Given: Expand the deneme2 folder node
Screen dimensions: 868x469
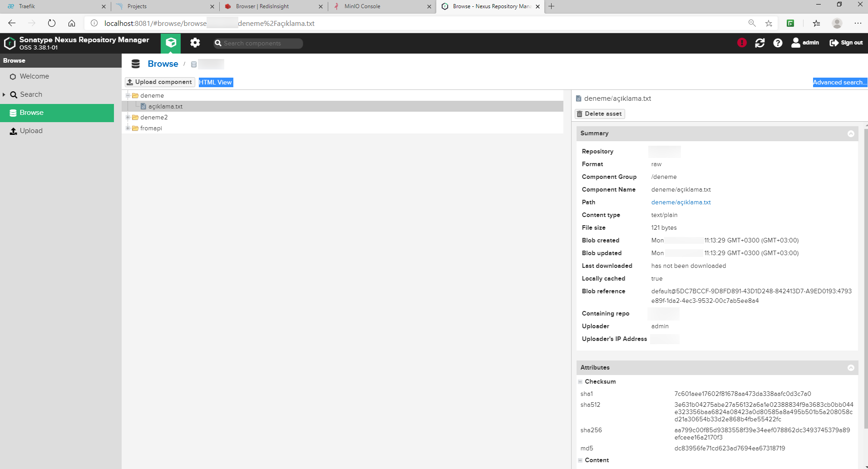Looking at the screenshot, I should click(128, 117).
